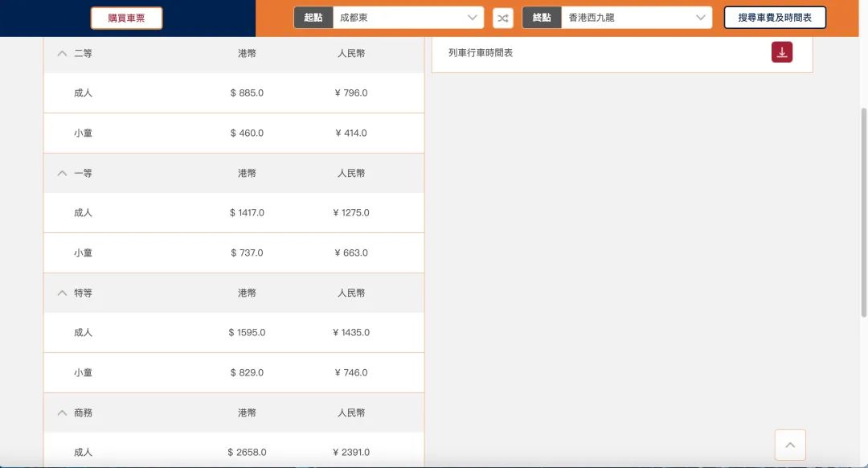This screenshot has width=868, height=468.
Task: Collapse the 商務 fare section chevron
Action: pos(62,413)
